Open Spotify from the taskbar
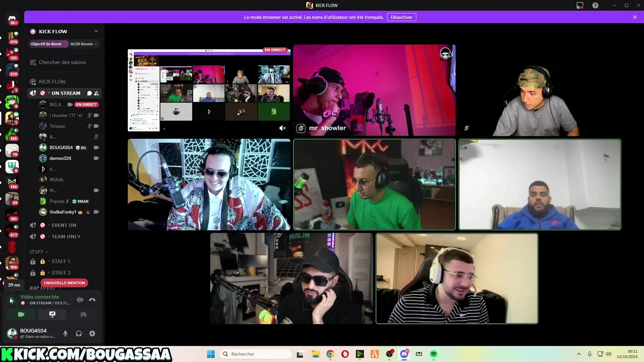644x362 pixels. (x=434, y=354)
